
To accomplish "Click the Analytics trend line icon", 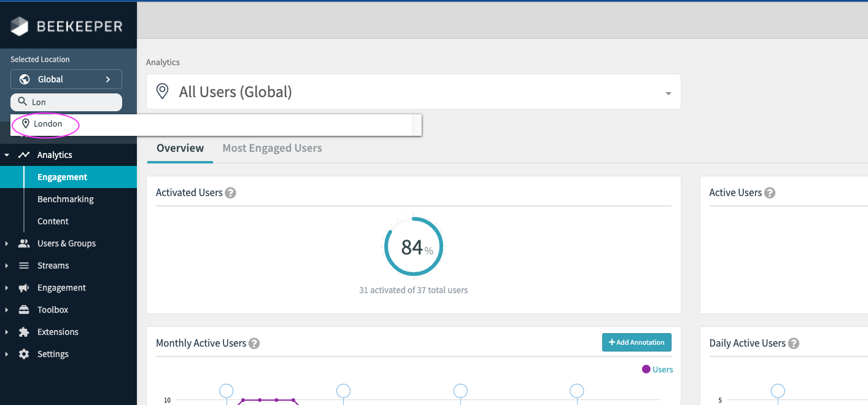I will click(24, 155).
